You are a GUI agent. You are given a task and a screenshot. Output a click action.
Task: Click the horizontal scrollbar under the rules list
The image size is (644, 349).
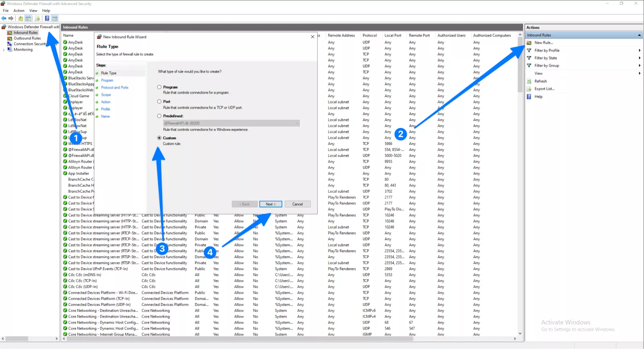(x=282, y=339)
